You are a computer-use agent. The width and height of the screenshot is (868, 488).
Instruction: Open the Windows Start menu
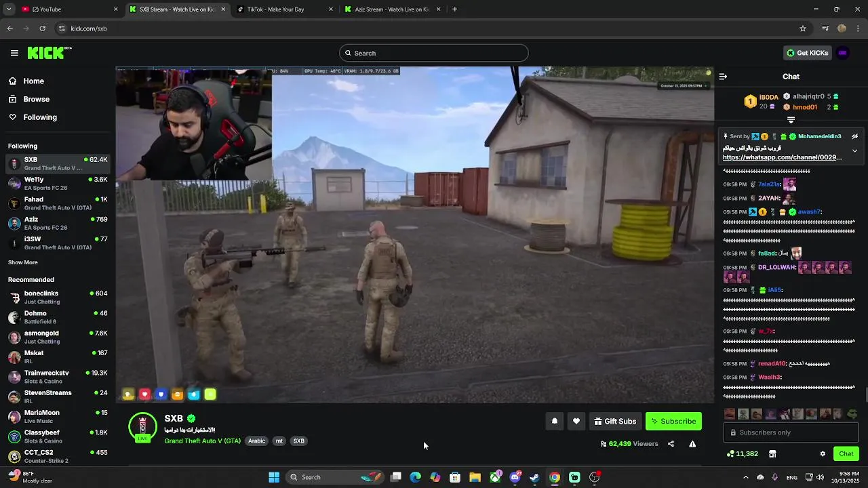[274, 477]
